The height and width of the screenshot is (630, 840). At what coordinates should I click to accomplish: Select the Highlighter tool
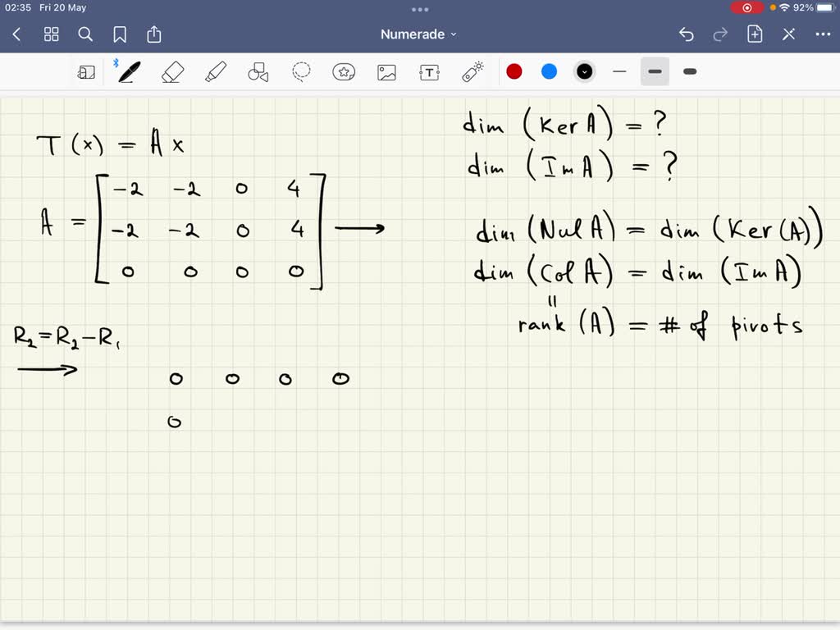[x=216, y=72]
